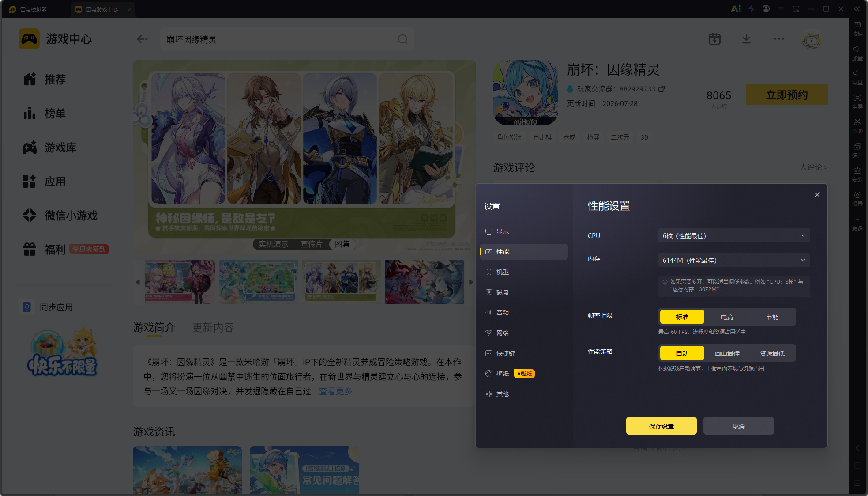The width and height of the screenshot is (868, 496).
Task: Select 电竞 frame rate limit
Action: tap(727, 317)
